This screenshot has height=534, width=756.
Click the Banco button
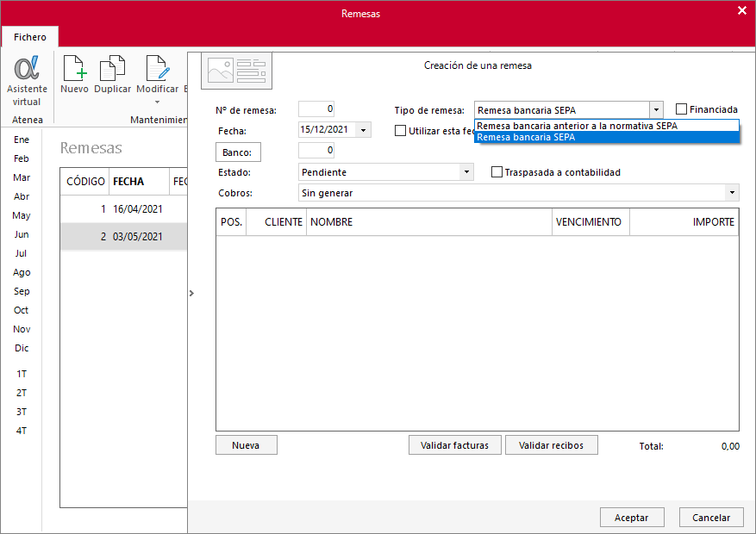click(238, 152)
